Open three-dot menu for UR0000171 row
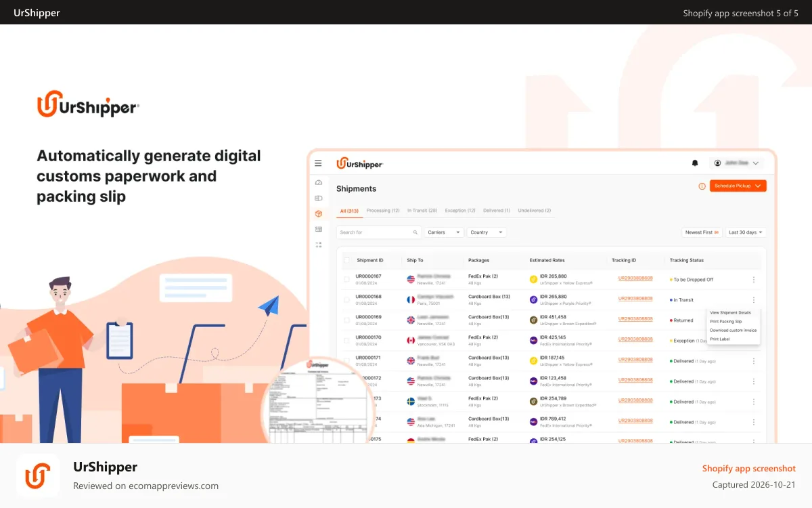 pos(754,361)
